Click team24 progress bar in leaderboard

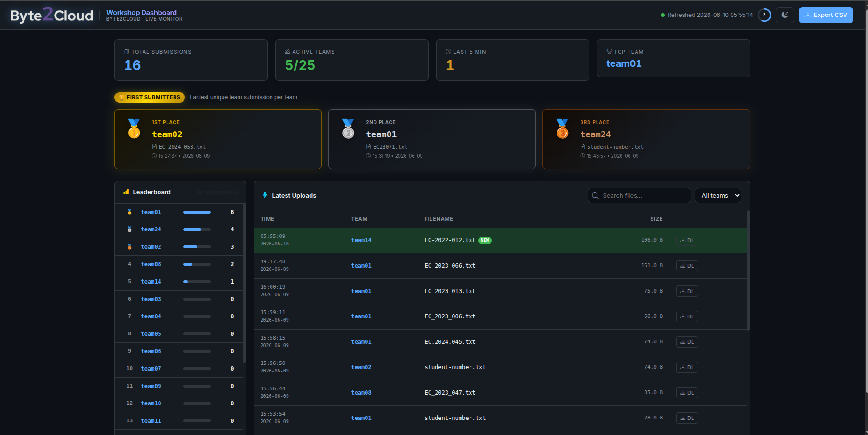click(197, 229)
